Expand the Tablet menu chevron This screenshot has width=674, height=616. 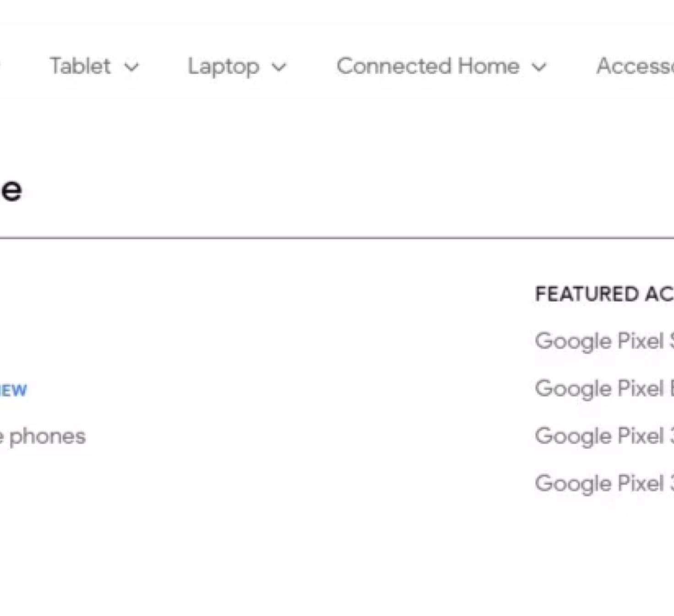coord(131,67)
